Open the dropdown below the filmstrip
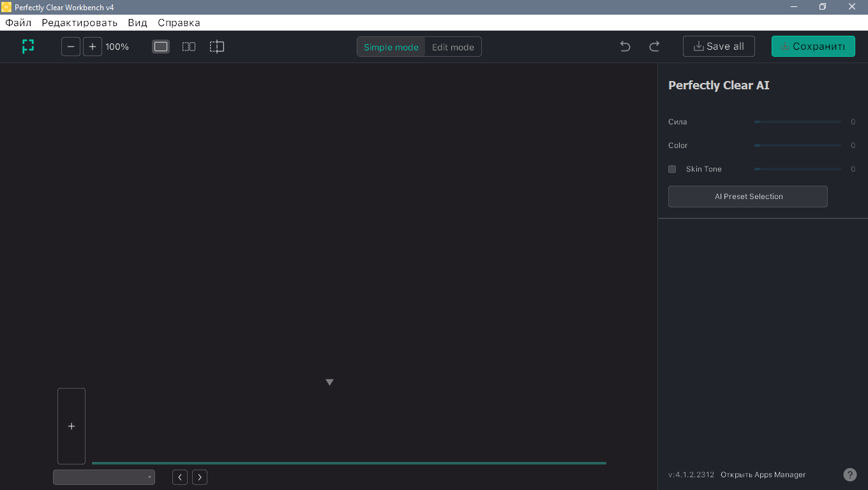The image size is (868, 490). [x=104, y=477]
